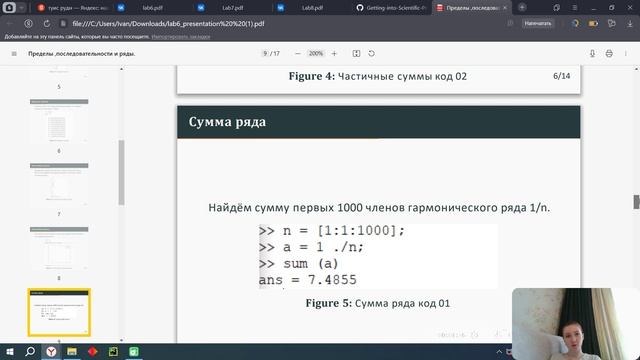Screen dimensions: 640x360
Task: Open the browser extensions icon
Action: coord(611,24)
